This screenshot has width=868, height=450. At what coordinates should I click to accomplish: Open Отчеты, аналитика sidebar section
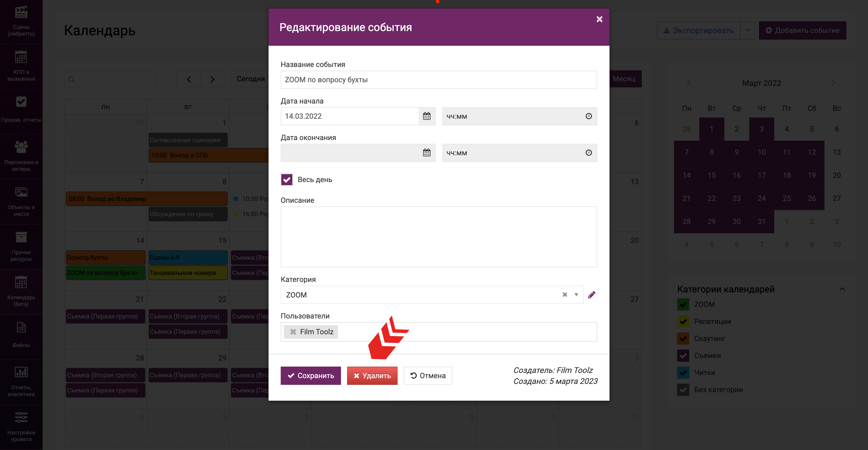[21, 381]
